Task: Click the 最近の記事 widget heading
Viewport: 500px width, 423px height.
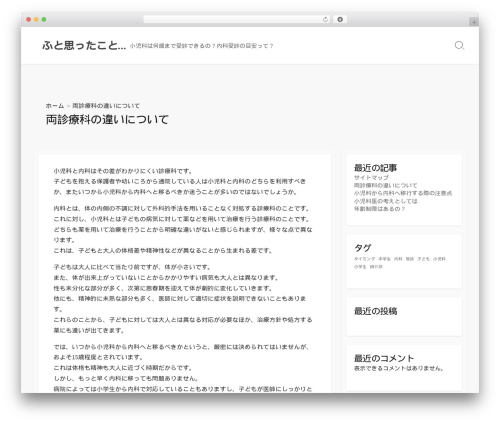Action: point(375,168)
